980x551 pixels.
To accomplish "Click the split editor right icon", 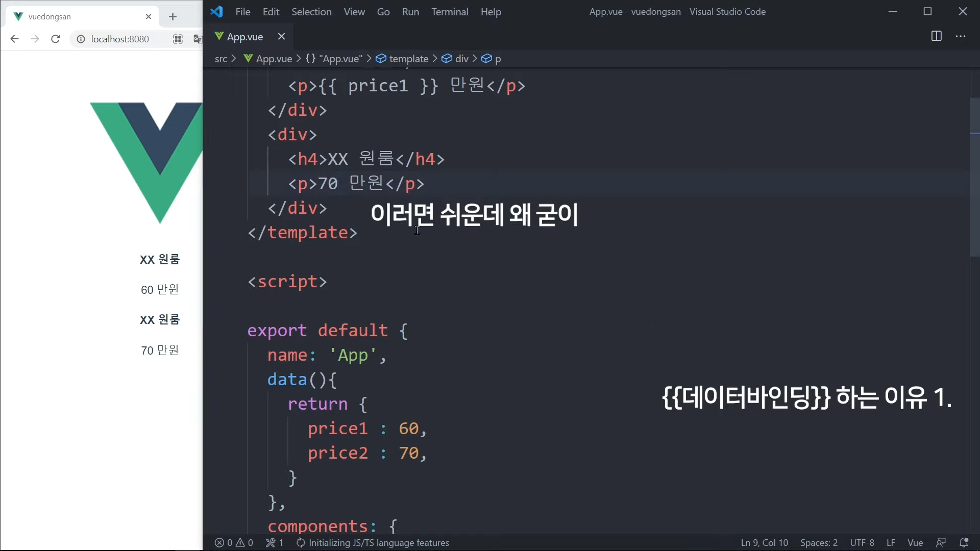I will pos(936,36).
